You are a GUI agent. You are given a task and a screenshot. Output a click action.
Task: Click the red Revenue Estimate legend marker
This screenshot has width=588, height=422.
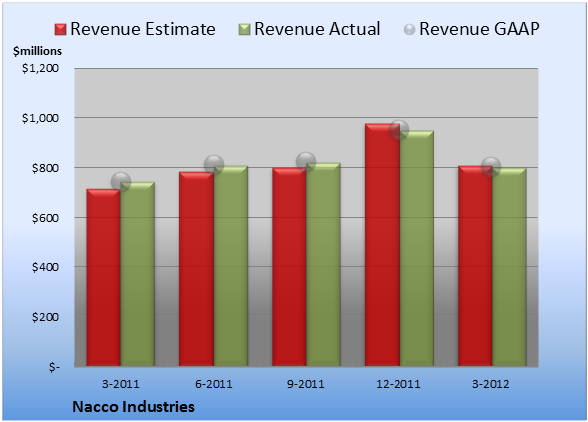pos(60,29)
